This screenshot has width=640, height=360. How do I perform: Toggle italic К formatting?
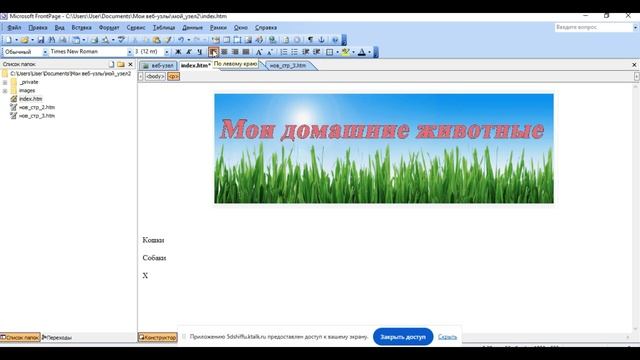(189, 52)
